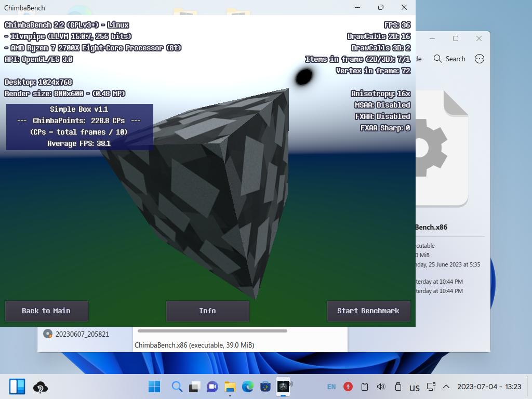Open the taskbar search magnifier
This screenshot has width=532, height=399.
177,387
